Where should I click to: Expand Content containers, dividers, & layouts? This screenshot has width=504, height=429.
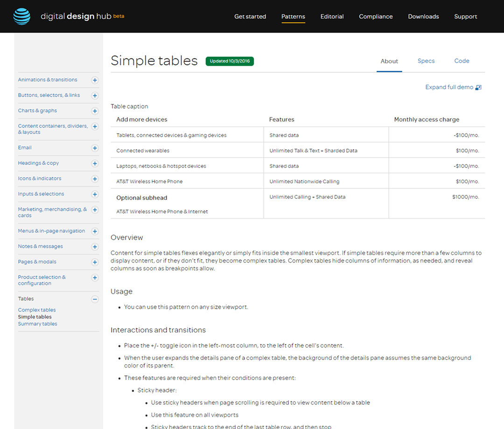pyautogui.click(x=95, y=126)
